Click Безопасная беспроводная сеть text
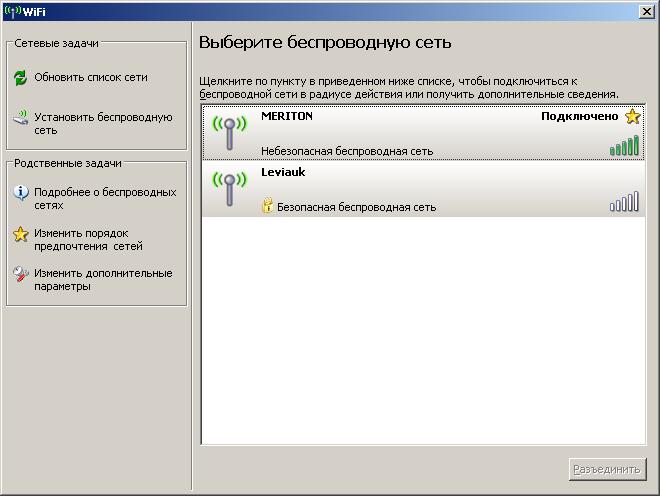The height and width of the screenshot is (496, 660). [x=356, y=207]
